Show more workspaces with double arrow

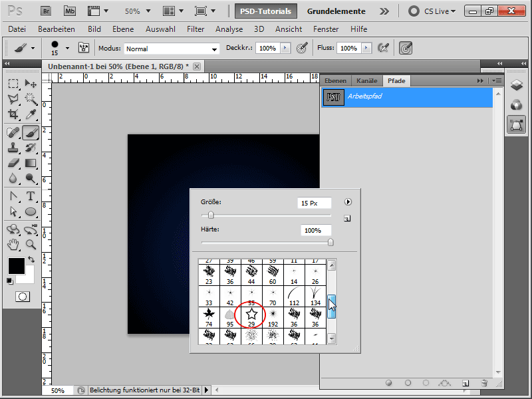click(x=384, y=11)
